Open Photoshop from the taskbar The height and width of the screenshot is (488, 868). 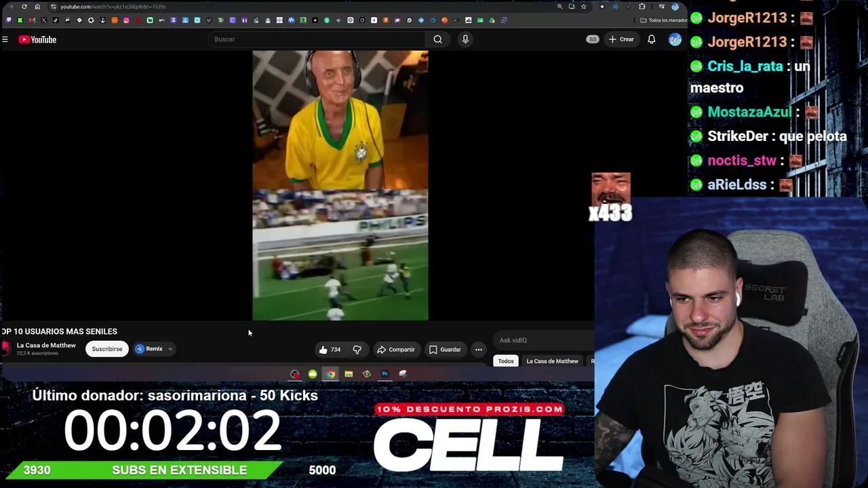point(384,374)
